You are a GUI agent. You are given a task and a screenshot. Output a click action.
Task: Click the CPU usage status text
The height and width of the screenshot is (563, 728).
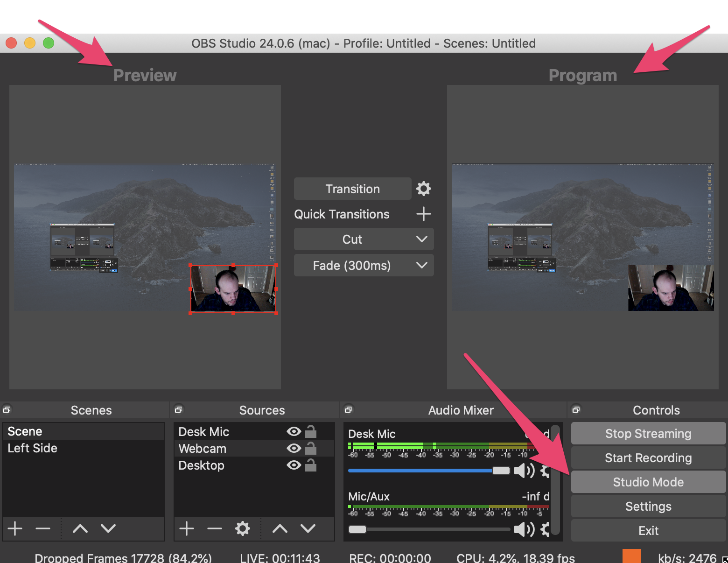point(516,557)
